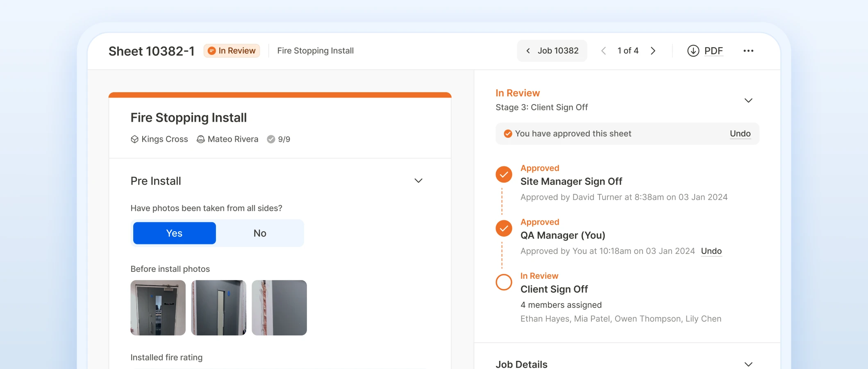Undo the QA Manager approval

click(x=711, y=251)
